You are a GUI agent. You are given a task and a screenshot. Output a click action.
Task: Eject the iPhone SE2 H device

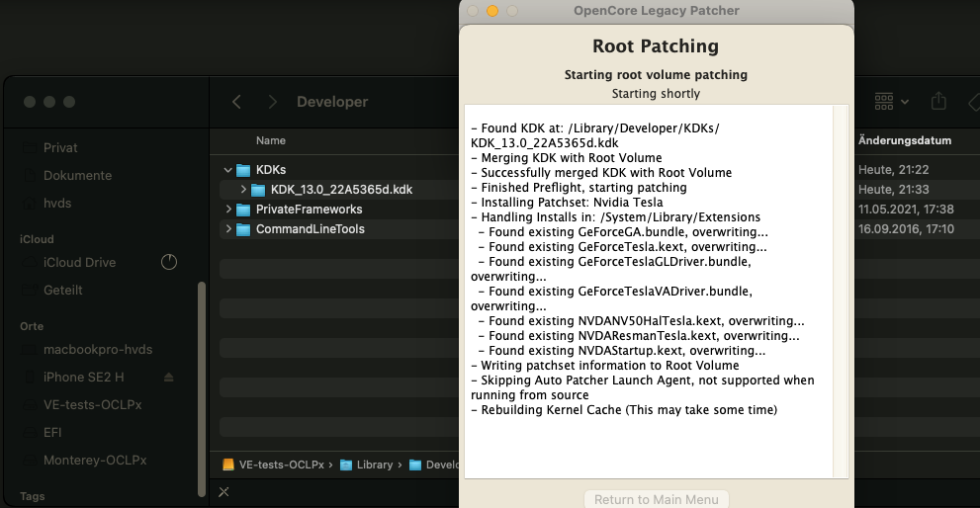coord(168,378)
